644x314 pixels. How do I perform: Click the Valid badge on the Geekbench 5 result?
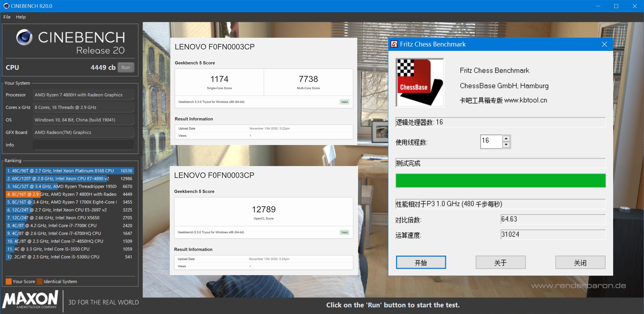[x=344, y=102]
